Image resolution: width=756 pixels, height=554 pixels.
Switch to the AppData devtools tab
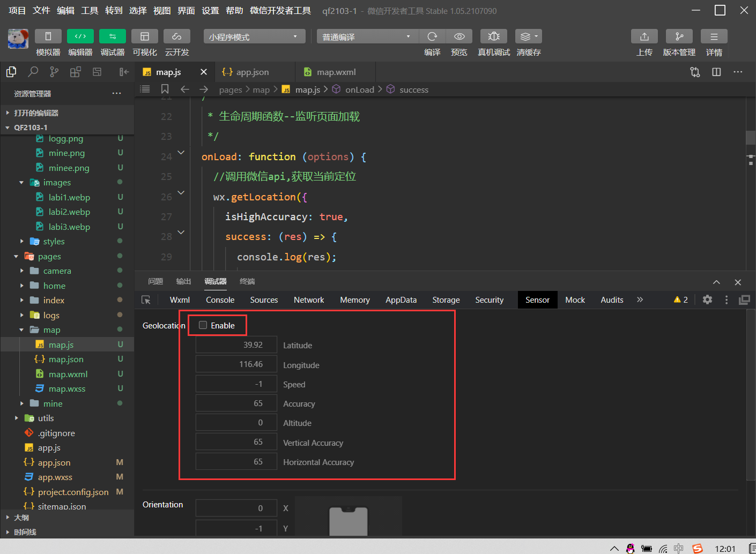(401, 300)
